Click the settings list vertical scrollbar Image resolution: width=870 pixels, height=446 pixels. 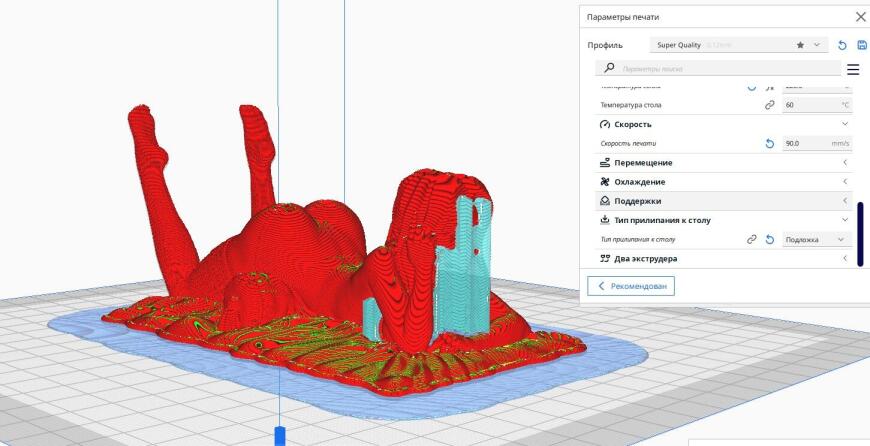[x=861, y=234]
